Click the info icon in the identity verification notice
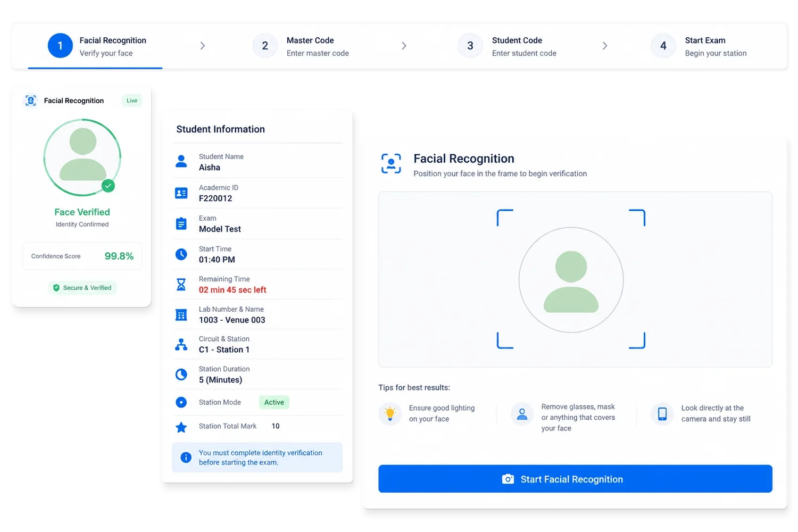The height and width of the screenshot is (532, 798). point(186,458)
